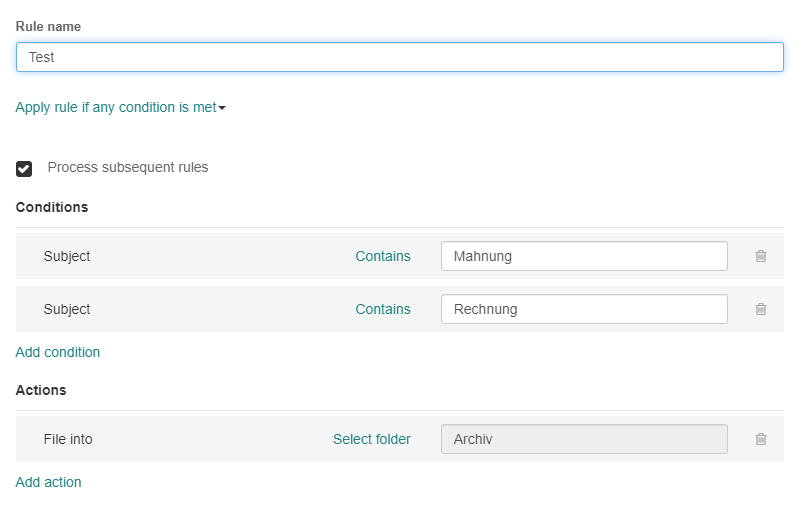Image resolution: width=800 pixels, height=520 pixels.
Task: Click the caret arrow beside 'condition is met'
Action: click(x=222, y=108)
